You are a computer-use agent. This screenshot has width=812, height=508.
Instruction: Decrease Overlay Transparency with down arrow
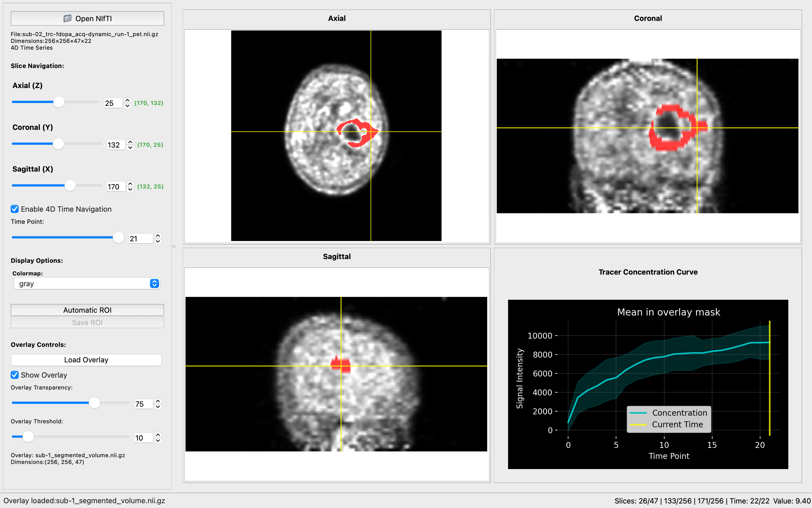[x=158, y=406]
